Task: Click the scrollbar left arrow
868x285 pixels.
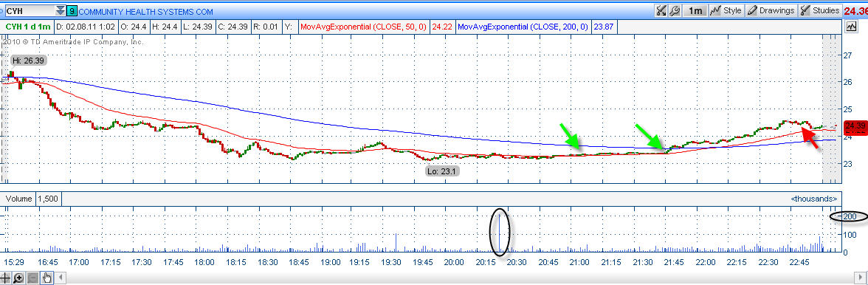Action: click(x=61, y=278)
